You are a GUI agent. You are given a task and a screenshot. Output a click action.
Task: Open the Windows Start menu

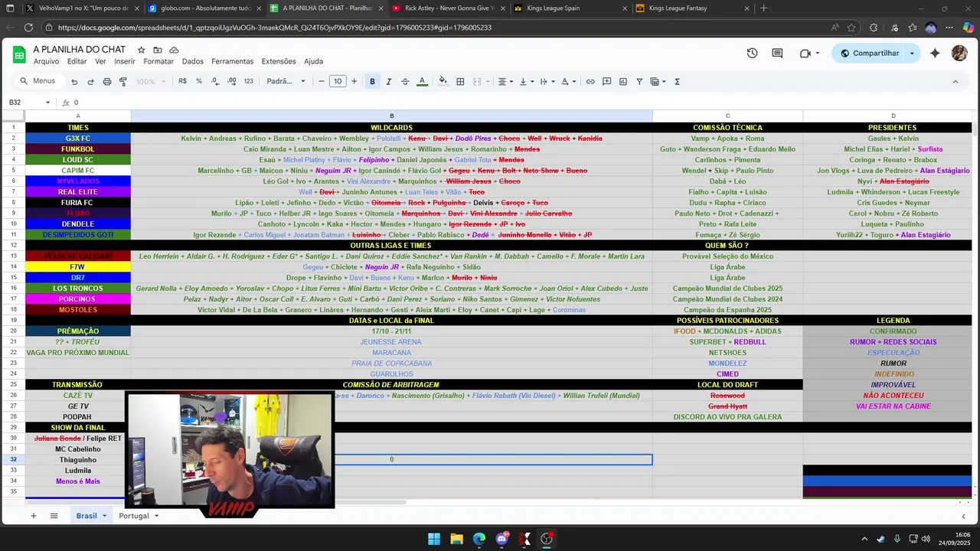click(x=434, y=539)
